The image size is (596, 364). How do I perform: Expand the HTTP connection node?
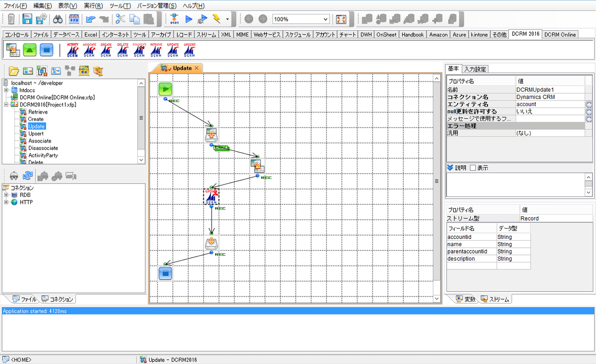pyautogui.click(x=6, y=202)
